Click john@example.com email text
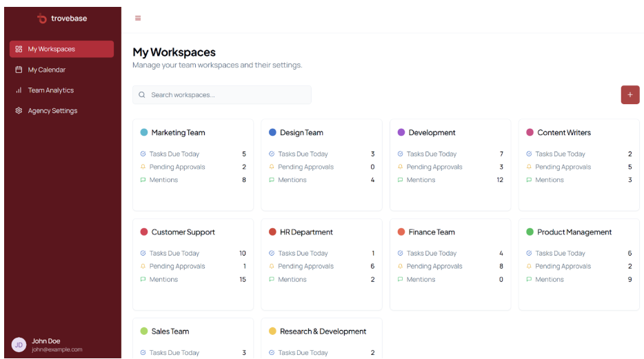Viewport: 644px width, 359px height. point(57,349)
